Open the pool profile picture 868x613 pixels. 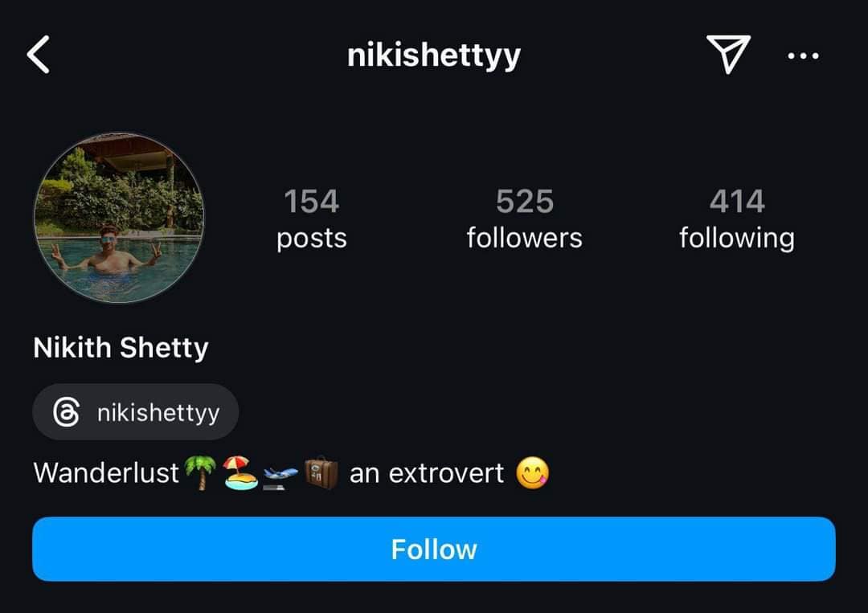point(119,218)
